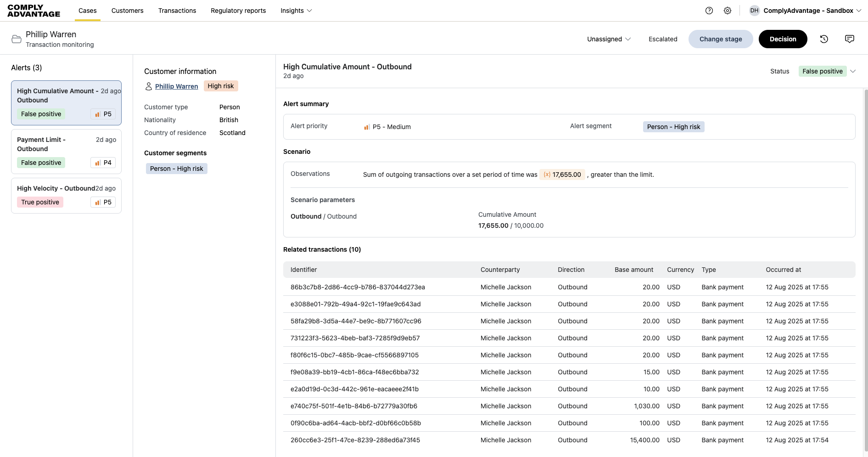Click the person icon next to customer name
The width and height of the screenshot is (868, 457).
tap(148, 86)
